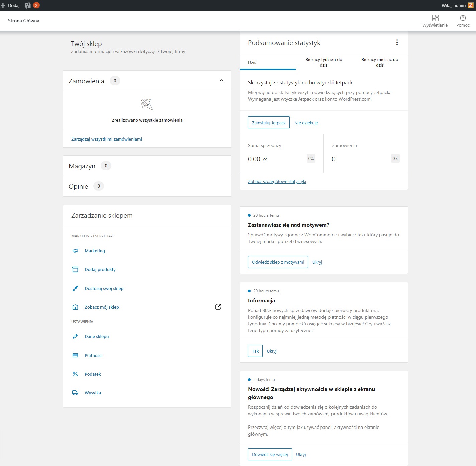Open the Zobacz mój sklep link

coord(102,307)
